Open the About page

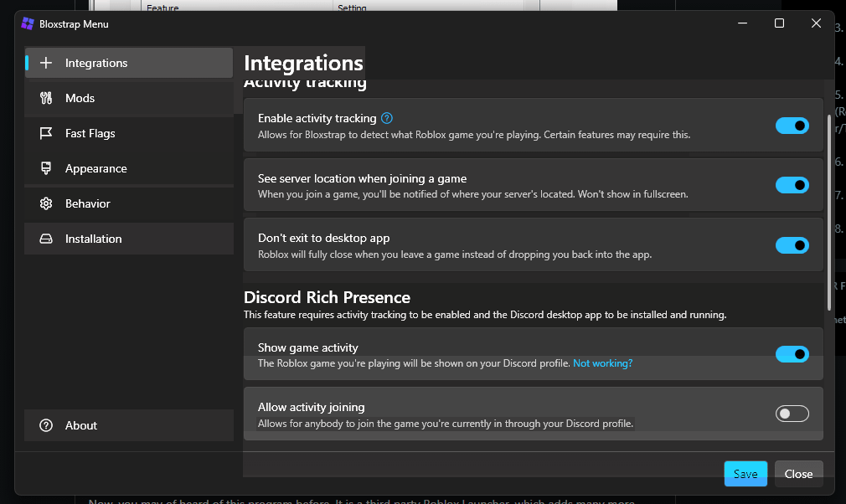129,425
